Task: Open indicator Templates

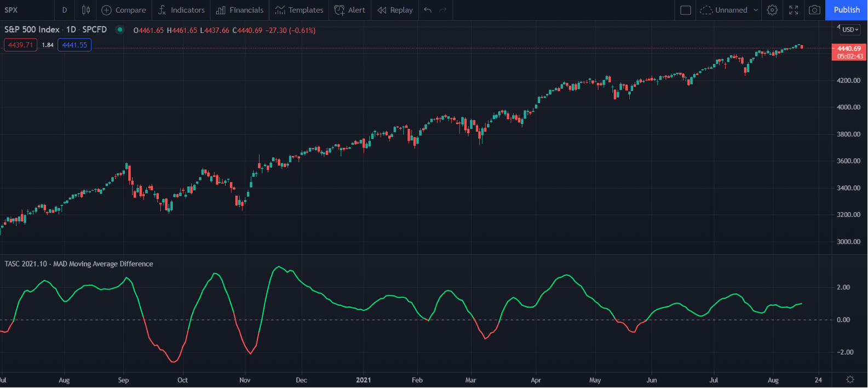Action: (x=299, y=10)
